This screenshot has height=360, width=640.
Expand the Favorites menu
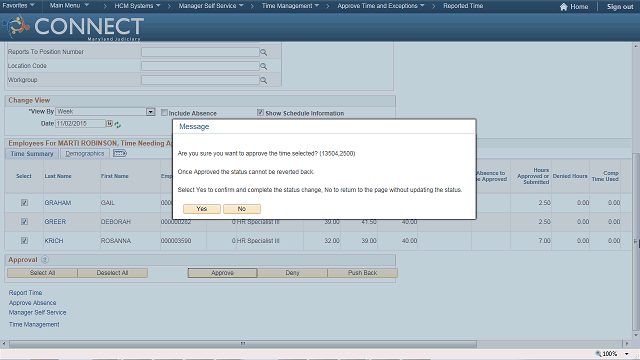pyautogui.click(x=18, y=6)
